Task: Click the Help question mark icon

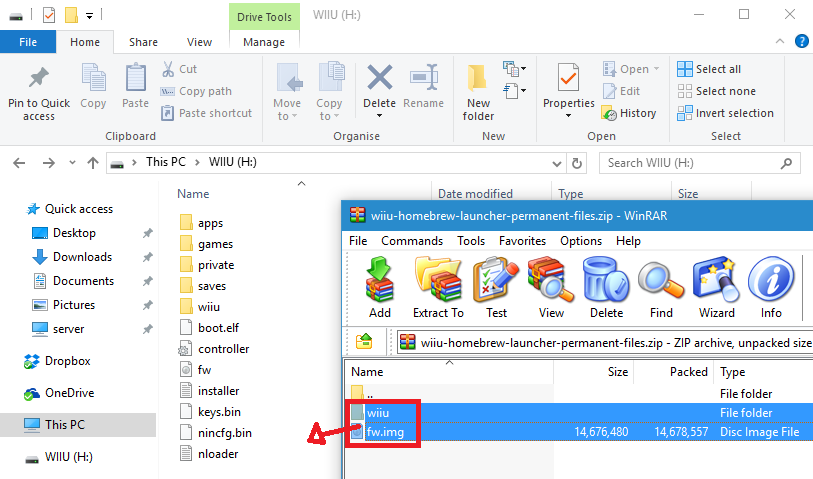Action: 802,41
